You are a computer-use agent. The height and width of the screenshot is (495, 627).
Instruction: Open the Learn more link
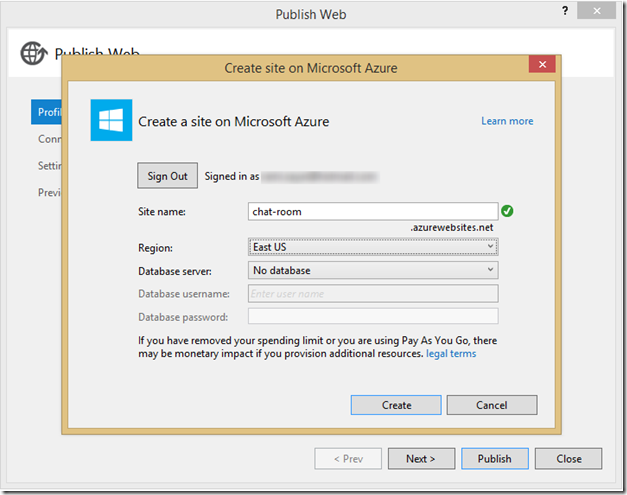[x=507, y=121]
